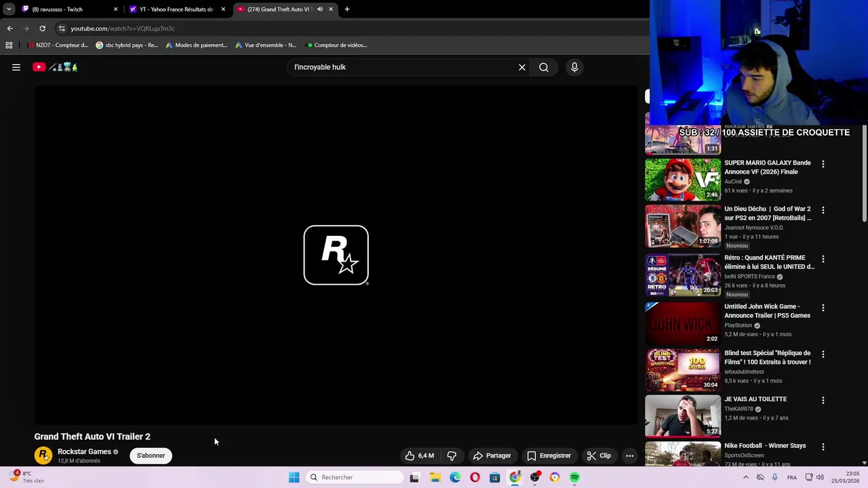Open more actions three-dot button under video
This screenshot has width=868, height=488.
[629, 455]
